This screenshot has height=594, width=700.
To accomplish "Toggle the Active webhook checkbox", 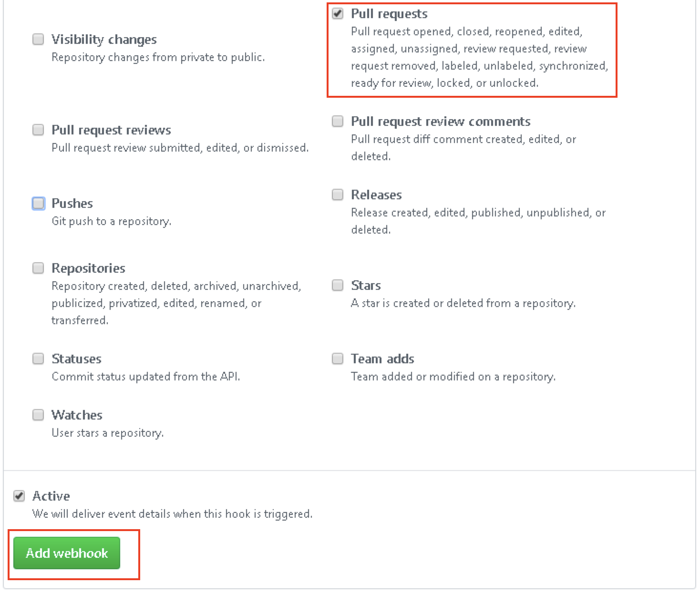I will click(19, 496).
